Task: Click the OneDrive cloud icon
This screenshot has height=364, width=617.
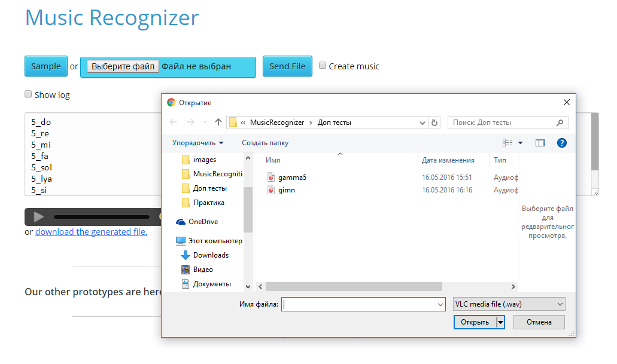Action: pos(181,222)
